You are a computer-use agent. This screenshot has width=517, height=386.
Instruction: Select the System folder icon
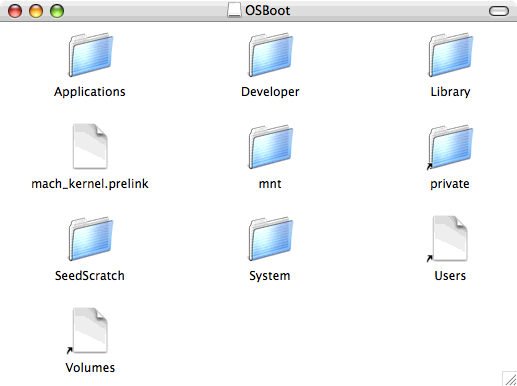click(271, 239)
